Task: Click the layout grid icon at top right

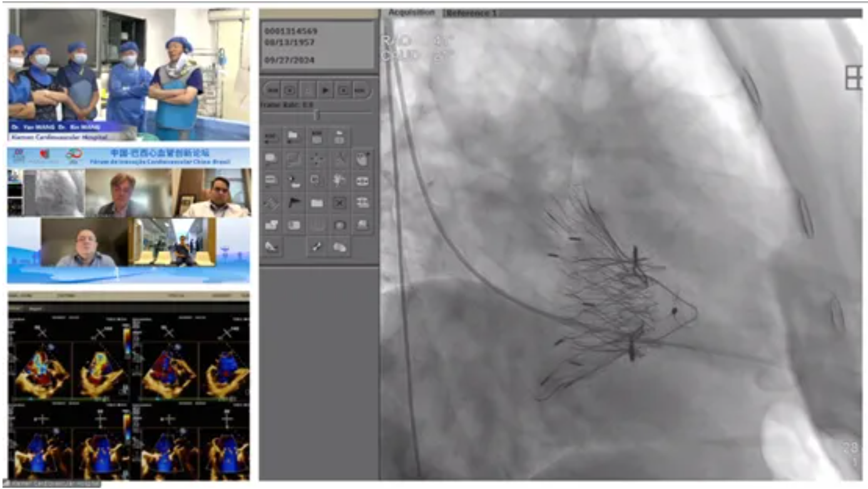Action: tap(854, 78)
